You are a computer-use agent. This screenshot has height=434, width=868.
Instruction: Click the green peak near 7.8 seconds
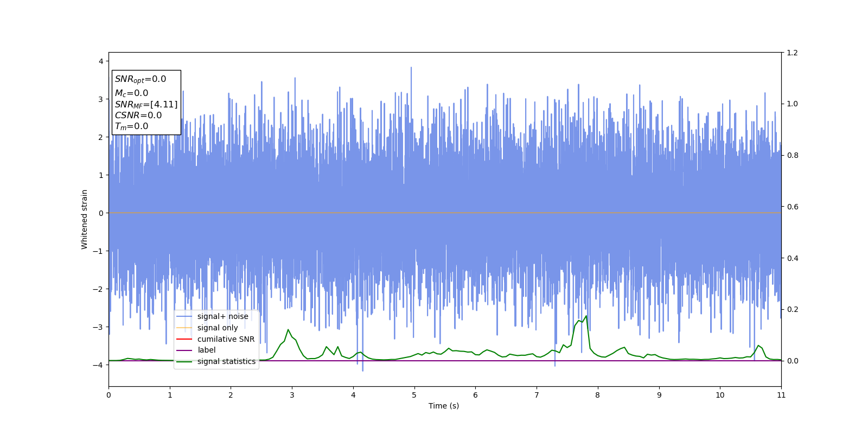(x=586, y=316)
